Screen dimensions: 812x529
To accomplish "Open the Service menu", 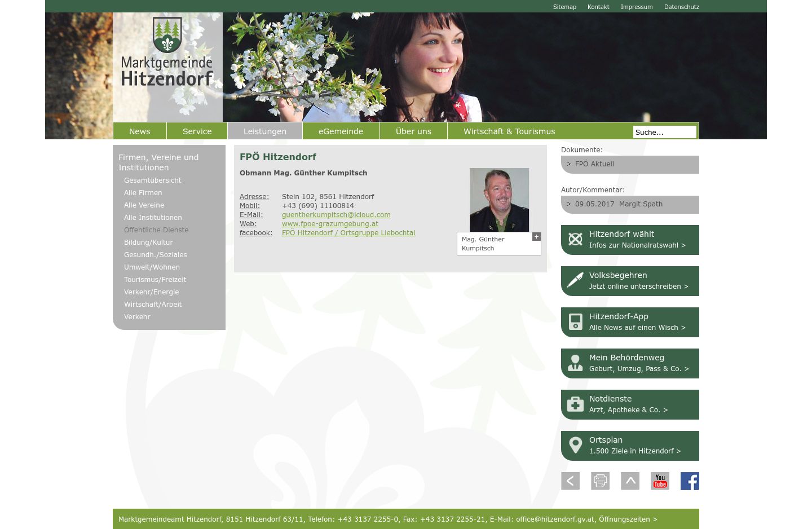I will (x=197, y=131).
